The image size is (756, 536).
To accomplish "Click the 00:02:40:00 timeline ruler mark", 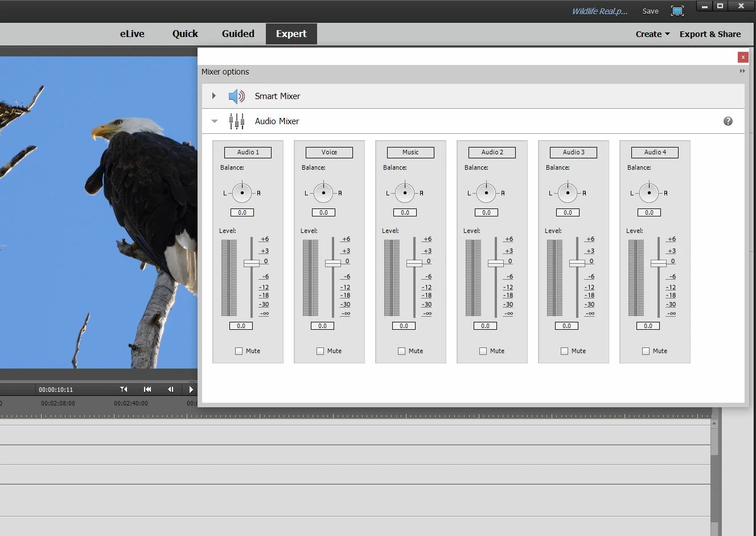I will (x=131, y=403).
